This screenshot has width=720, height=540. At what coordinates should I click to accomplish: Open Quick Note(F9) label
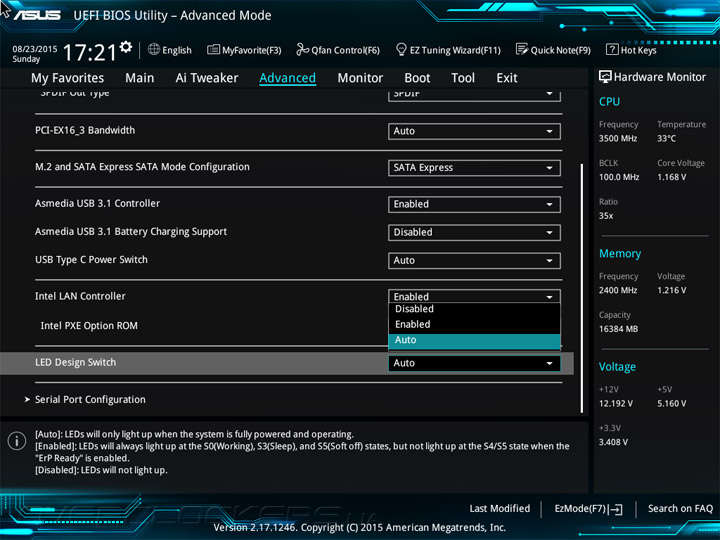coord(561,50)
